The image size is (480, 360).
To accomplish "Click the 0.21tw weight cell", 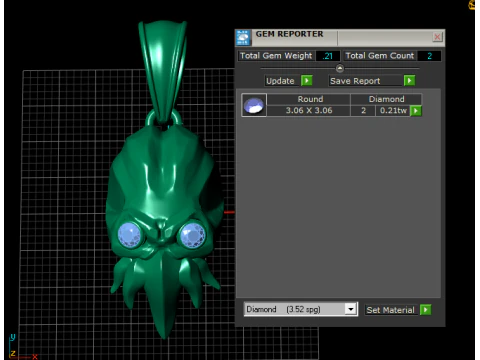I will [393, 111].
